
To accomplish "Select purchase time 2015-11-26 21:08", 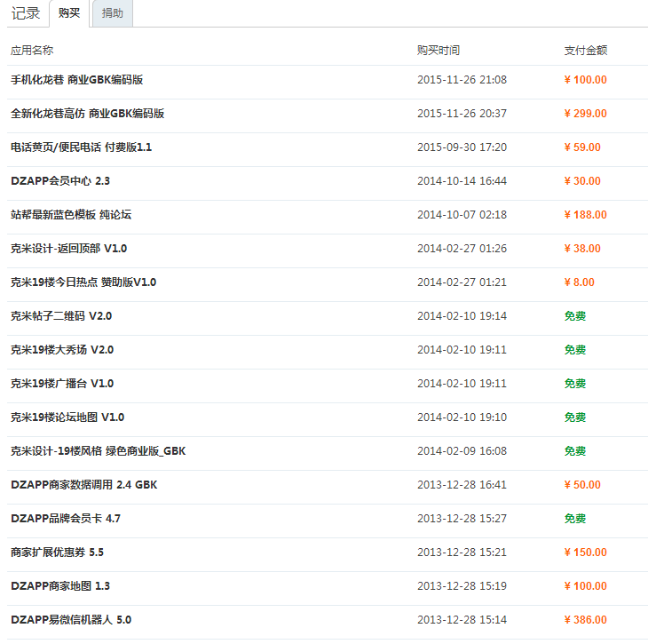I will pyautogui.click(x=462, y=80).
